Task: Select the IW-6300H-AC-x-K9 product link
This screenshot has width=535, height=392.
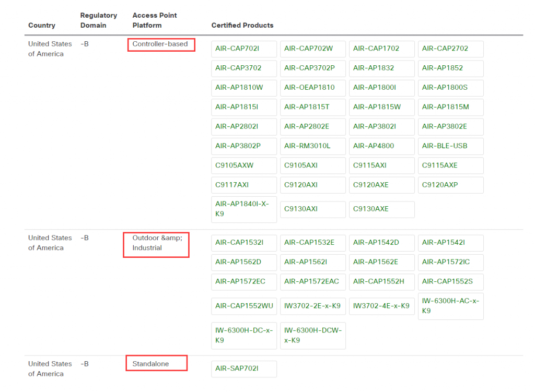Action: (x=451, y=306)
